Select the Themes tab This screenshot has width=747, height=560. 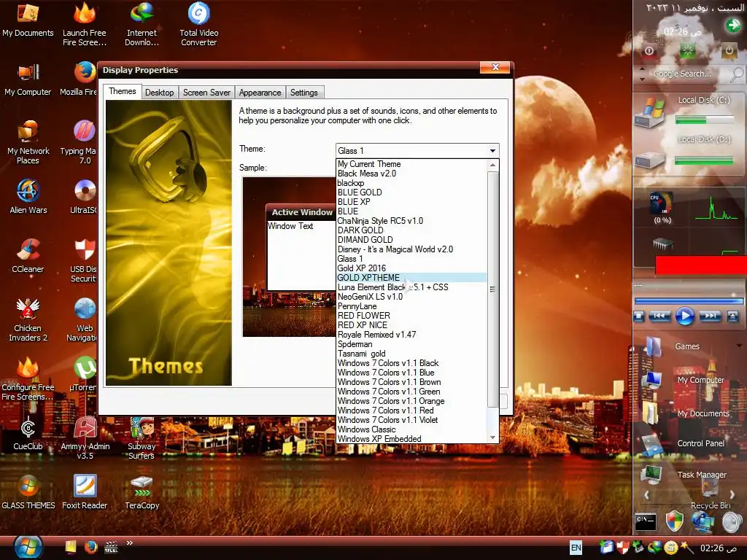pyautogui.click(x=122, y=91)
